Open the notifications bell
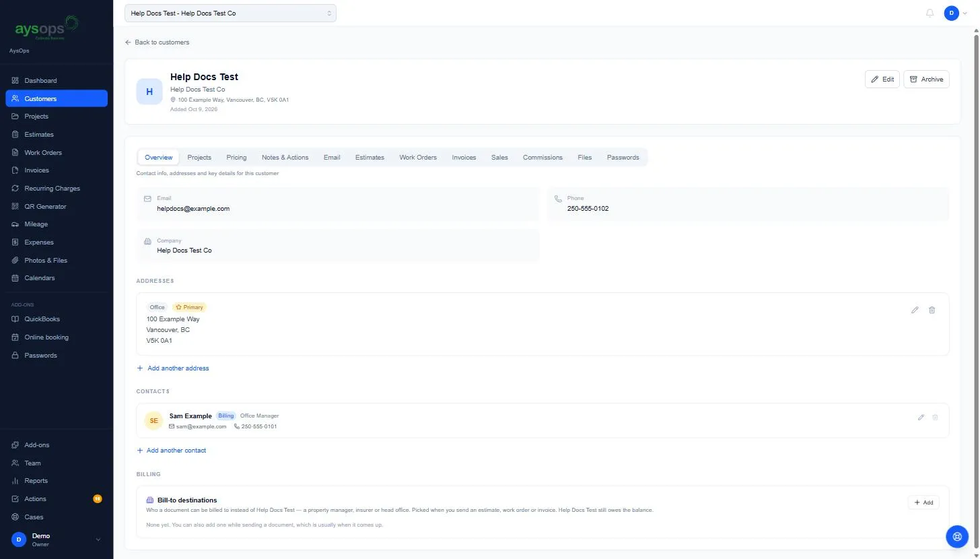 point(930,13)
